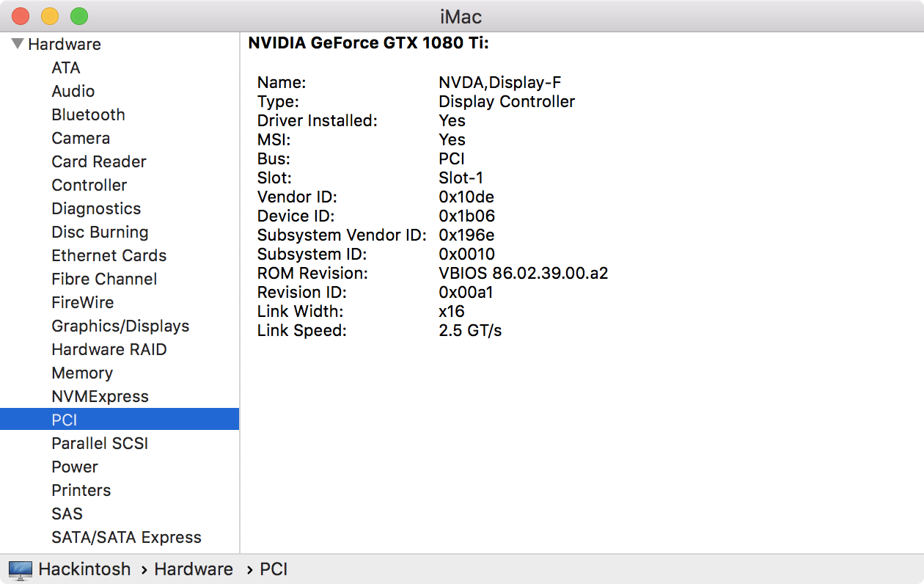Open the Fibre Channel section

104,279
